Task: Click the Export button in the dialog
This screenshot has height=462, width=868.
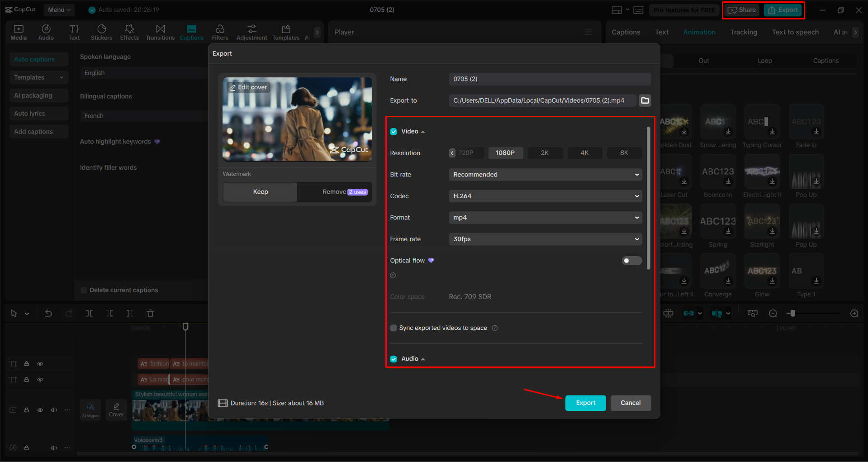Action: (x=585, y=403)
